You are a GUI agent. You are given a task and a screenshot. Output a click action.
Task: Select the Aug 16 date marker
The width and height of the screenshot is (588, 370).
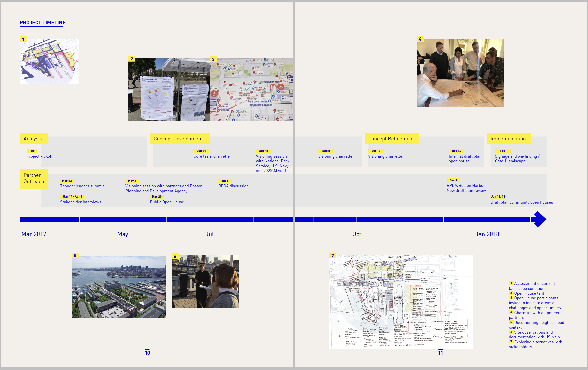(x=264, y=151)
